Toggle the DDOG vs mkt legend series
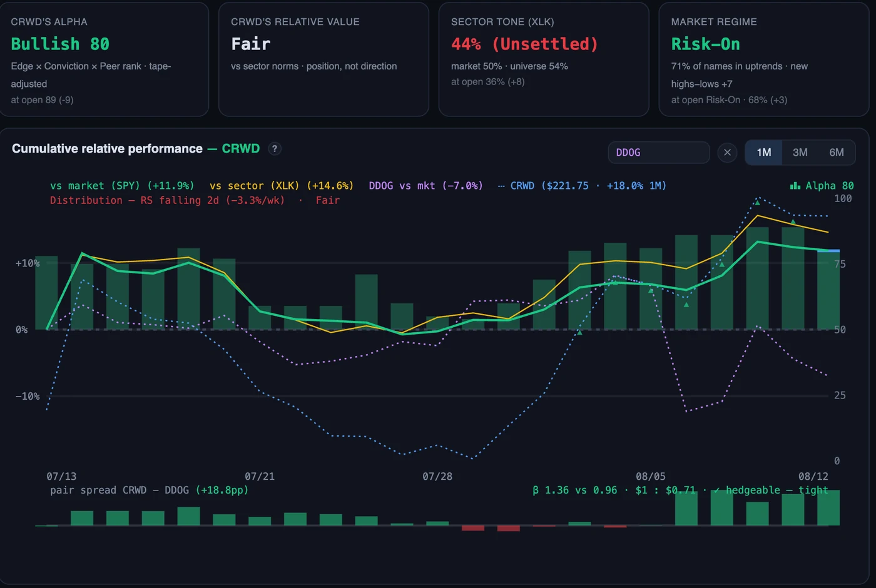Viewport: 876px width, 588px height. 425,186
